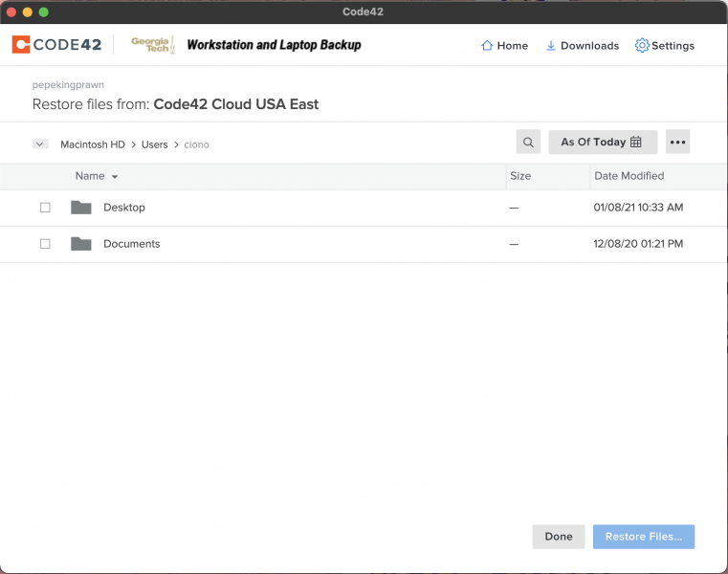Sort by Name column header

pyautogui.click(x=97, y=176)
